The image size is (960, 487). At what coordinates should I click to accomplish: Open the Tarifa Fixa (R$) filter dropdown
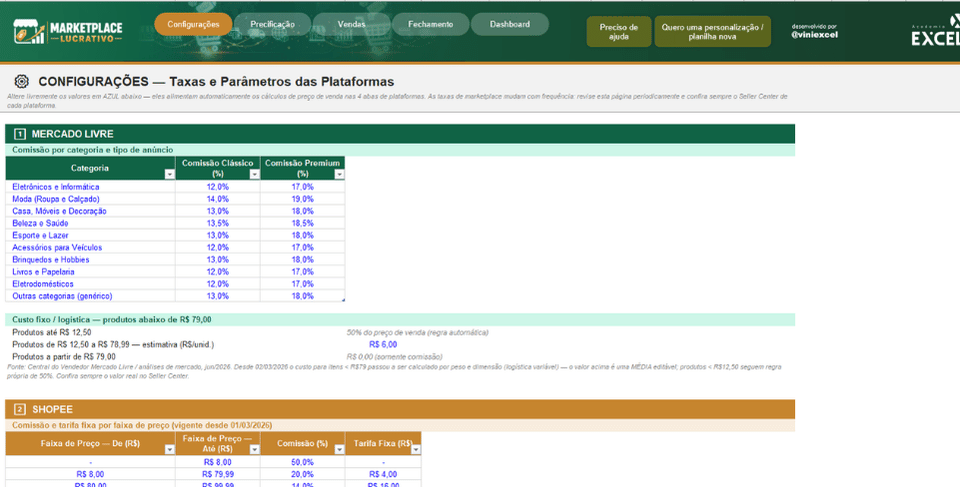point(416,450)
